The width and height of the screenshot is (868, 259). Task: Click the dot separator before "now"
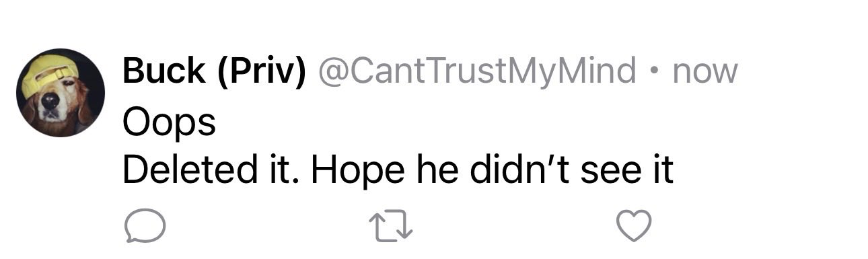654,71
